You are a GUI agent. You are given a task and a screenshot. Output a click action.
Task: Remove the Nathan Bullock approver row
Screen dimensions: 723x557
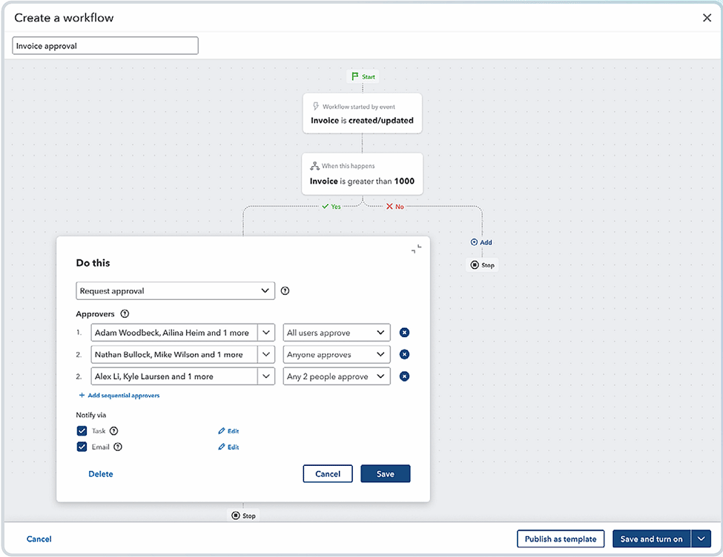(404, 354)
